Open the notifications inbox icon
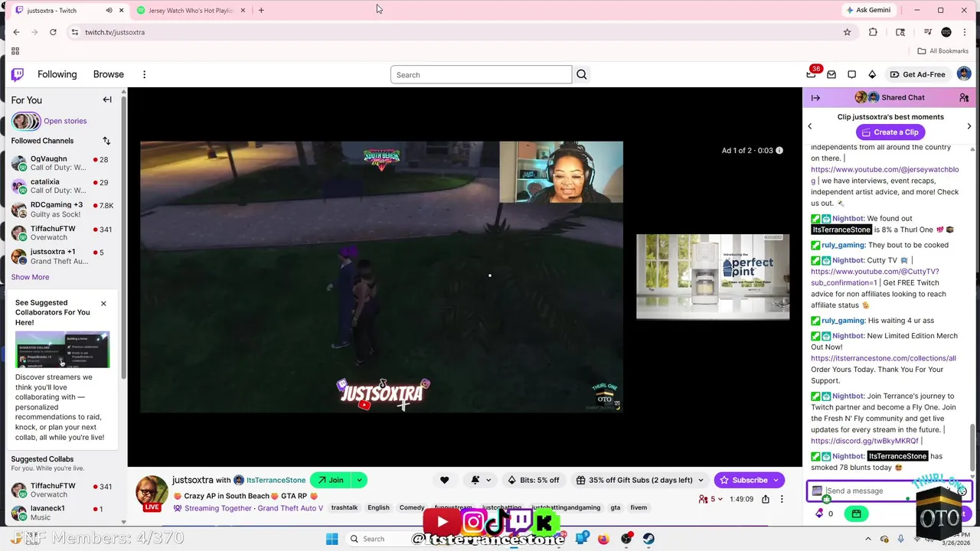980x551 pixels. tap(831, 74)
